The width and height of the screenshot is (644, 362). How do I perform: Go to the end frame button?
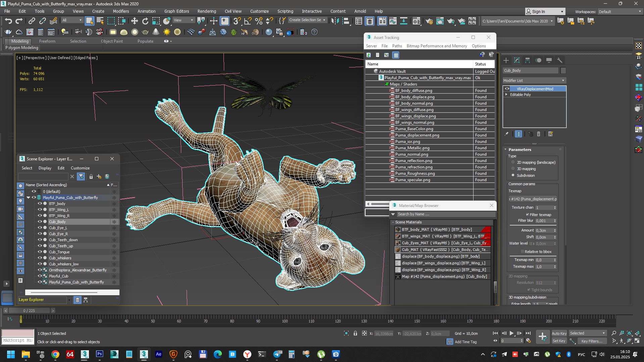click(528, 333)
